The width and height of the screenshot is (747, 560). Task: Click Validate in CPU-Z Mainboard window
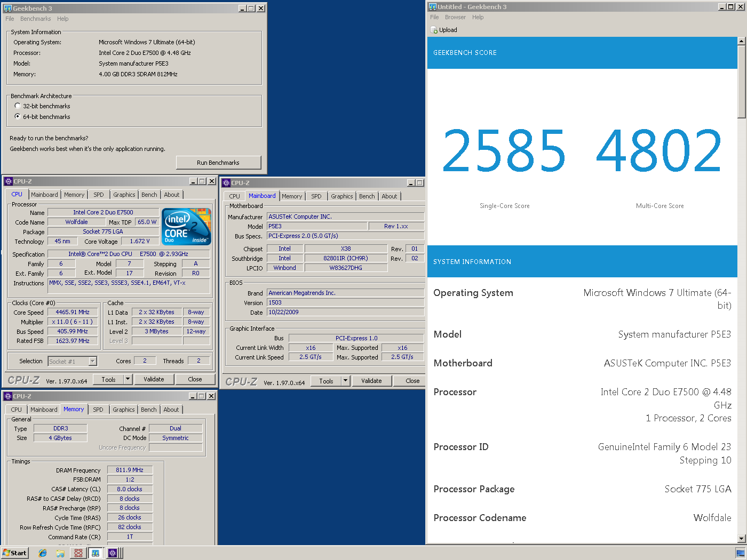(x=371, y=381)
